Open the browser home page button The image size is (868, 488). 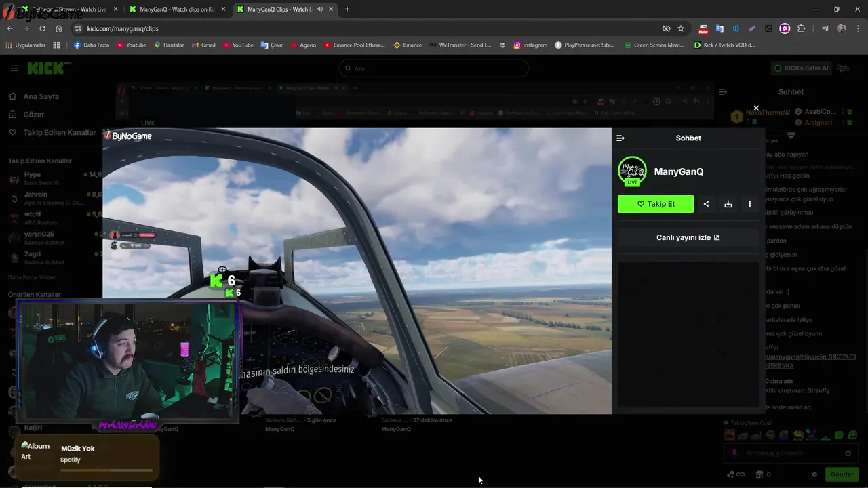tap(59, 28)
